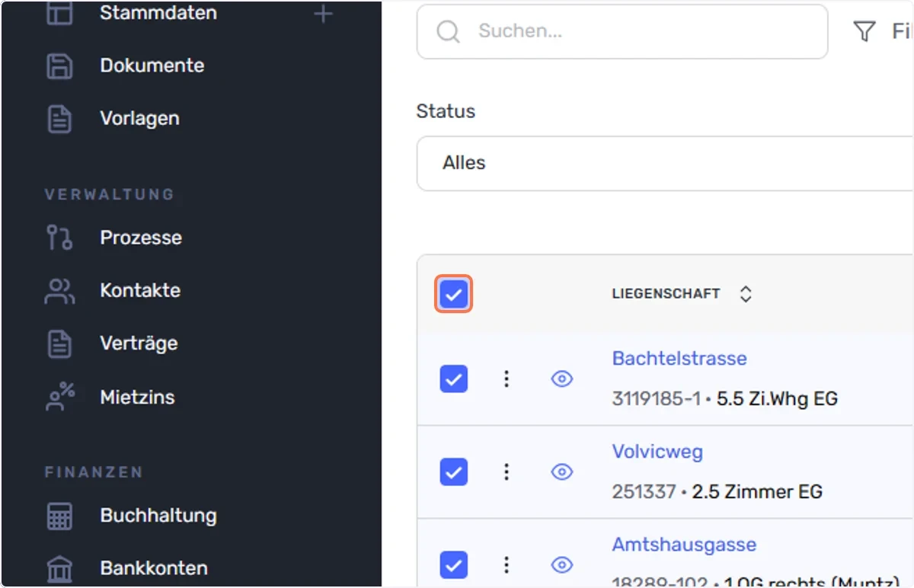Click into the Suchen search field

[x=622, y=31]
